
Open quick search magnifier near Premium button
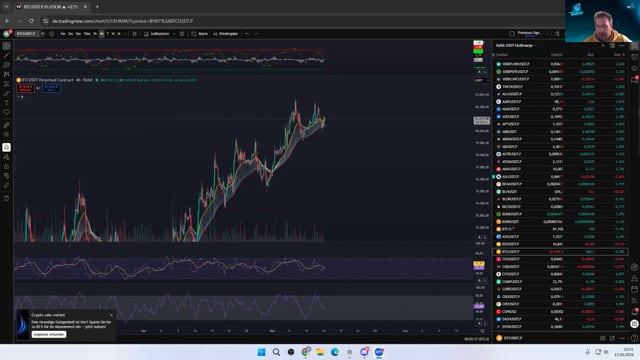[557, 34]
